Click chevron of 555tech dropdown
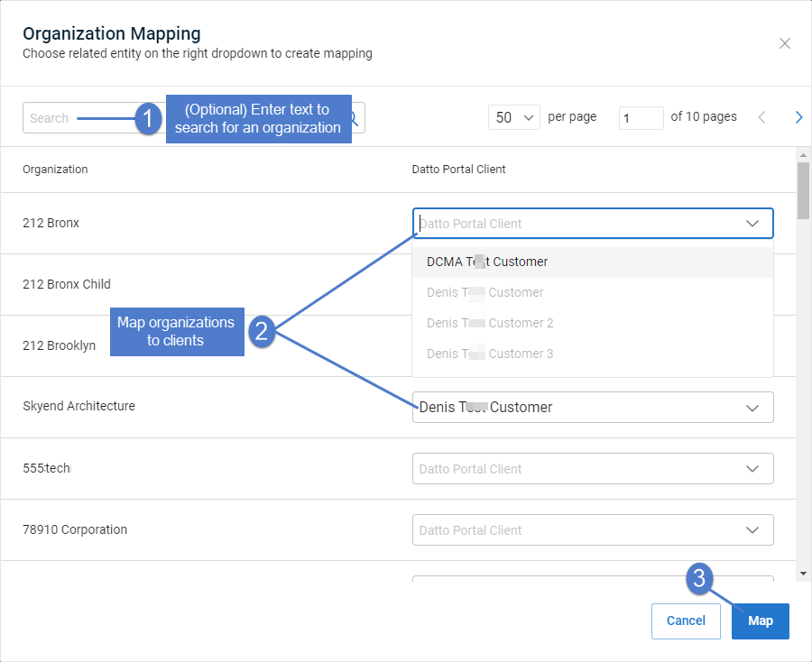Image resolution: width=812 pixels, height=662 pixels. tap(752, 469)
